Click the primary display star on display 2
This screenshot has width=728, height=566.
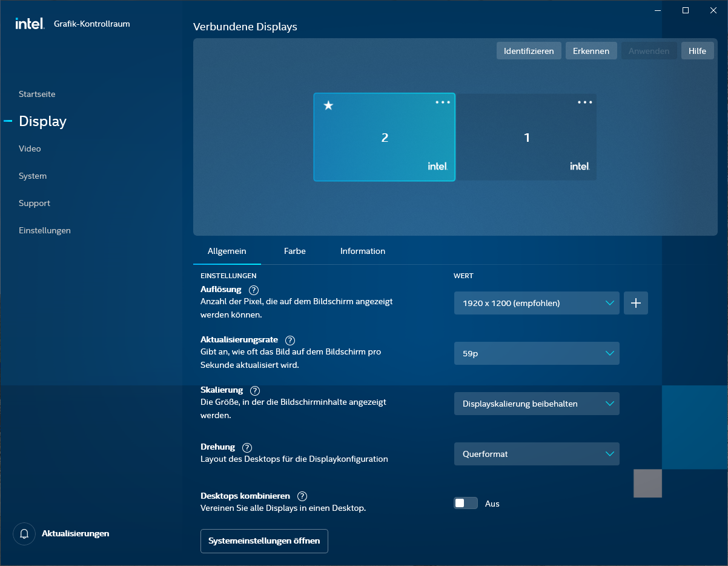pyautogui.click(x=328, y=105)
